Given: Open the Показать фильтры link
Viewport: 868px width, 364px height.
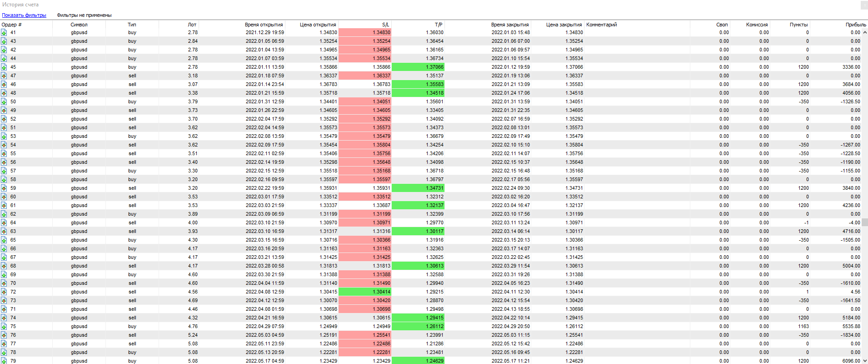Looking at the screenshot, I should 24,15.
